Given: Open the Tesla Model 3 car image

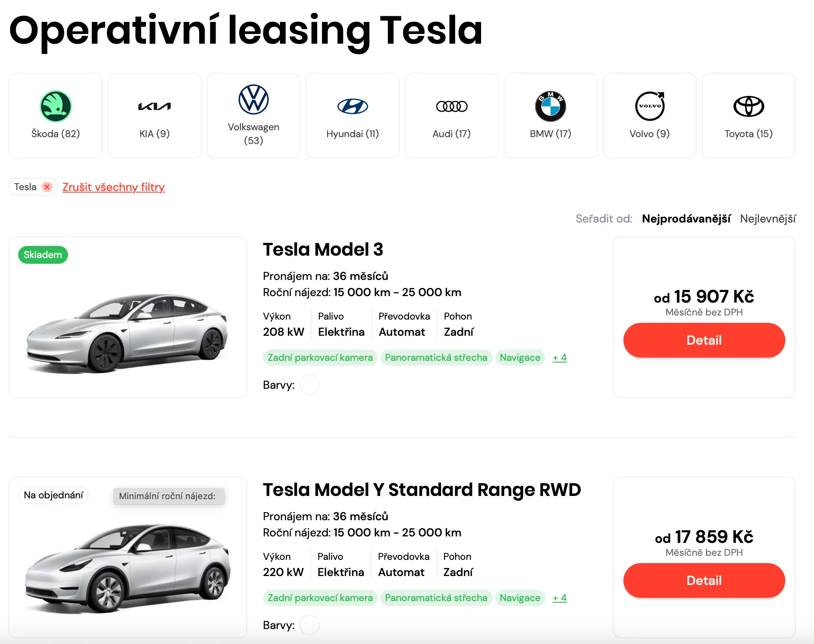Looking at the screenshot, I should point(127,332).
